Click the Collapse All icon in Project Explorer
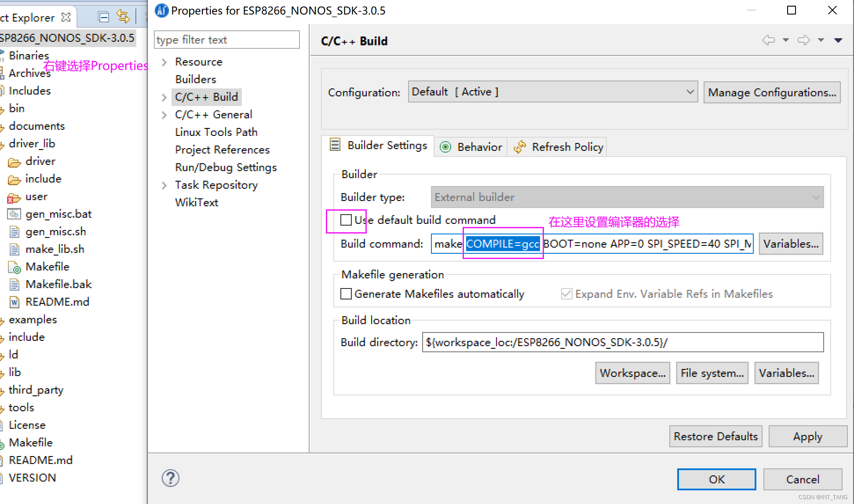854x504 pixels. coord(104,17)
